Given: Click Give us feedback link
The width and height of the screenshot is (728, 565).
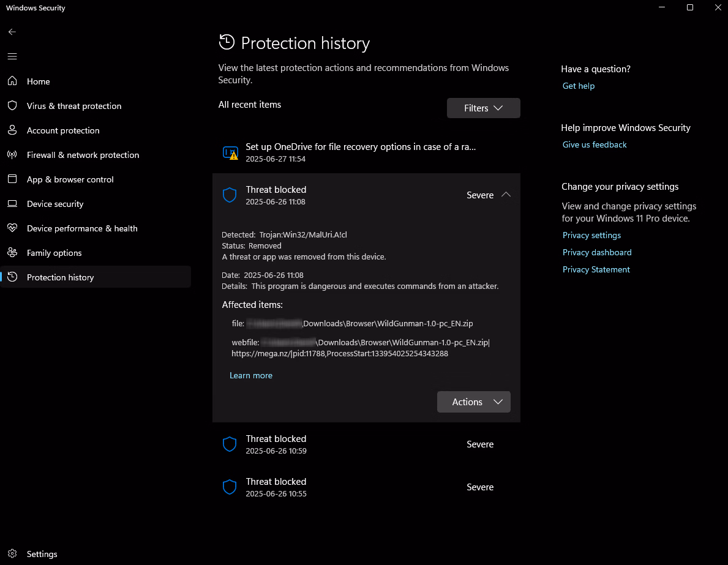Looking at the screenshot, I should pos(595,145).
